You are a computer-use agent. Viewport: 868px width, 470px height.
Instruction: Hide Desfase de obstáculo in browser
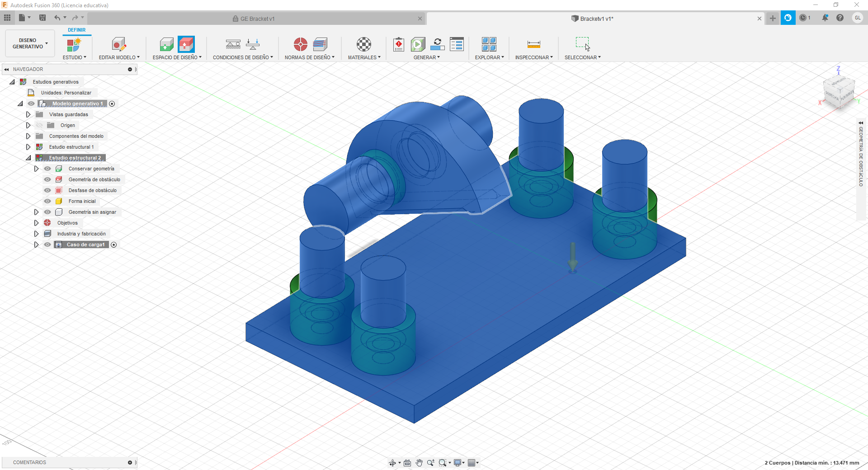pyautogui.click(x=47, y=190)
